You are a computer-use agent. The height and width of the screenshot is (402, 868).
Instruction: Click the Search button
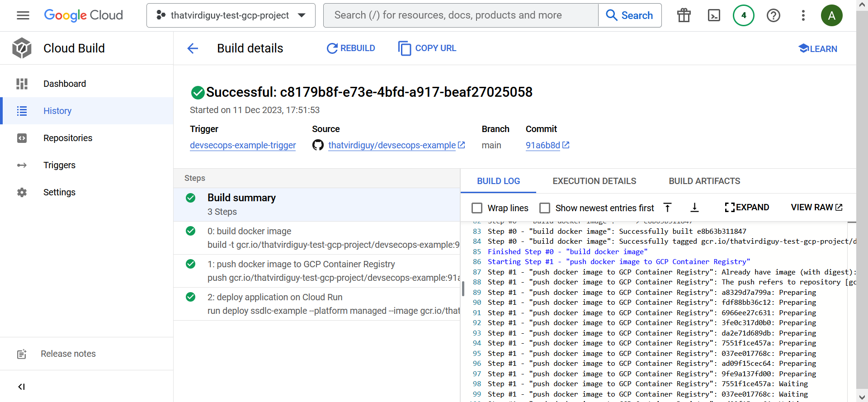pyautogui.click(x=630, y=15)
